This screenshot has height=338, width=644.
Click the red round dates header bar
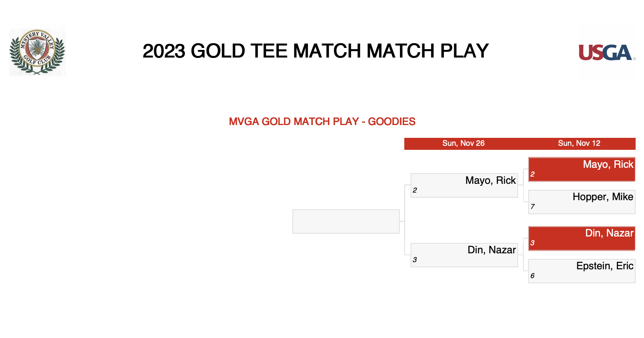[x=520, y=144]
